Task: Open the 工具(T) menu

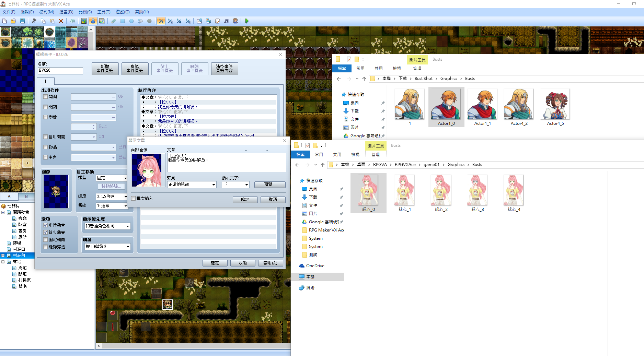Action: [x=104, y=12]
